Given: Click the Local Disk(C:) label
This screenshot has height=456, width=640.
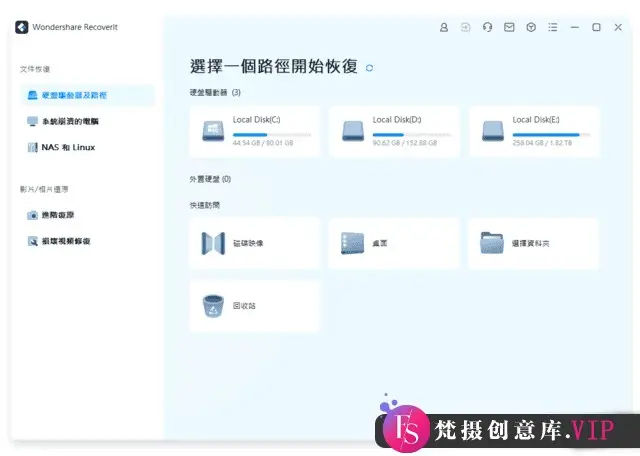Looking at the screenshot, I should tap(256, 120).
